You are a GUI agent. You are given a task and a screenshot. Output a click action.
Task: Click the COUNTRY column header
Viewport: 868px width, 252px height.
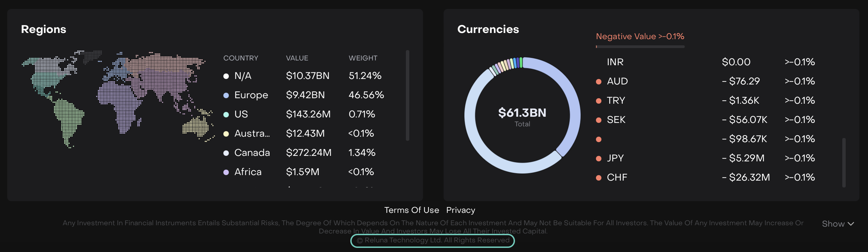point(241,58)
